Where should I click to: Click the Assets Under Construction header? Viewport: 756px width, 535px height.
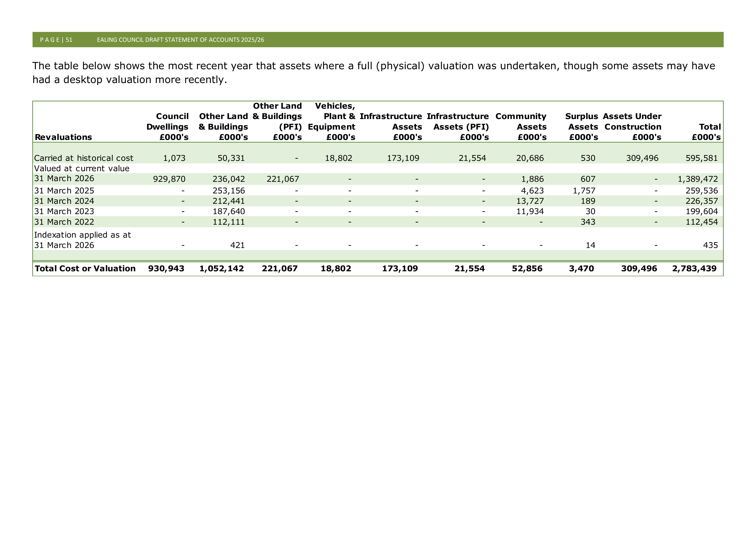point(632,127)
